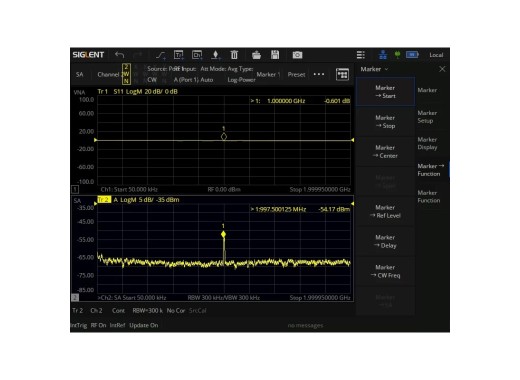Click the Local status label
Screen dimensions: 520x380
point(436,55)
